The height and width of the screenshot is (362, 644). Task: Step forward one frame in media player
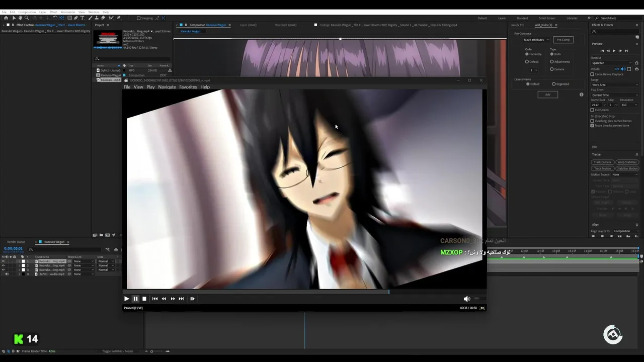pyautogui.click(x=192, y=299)
